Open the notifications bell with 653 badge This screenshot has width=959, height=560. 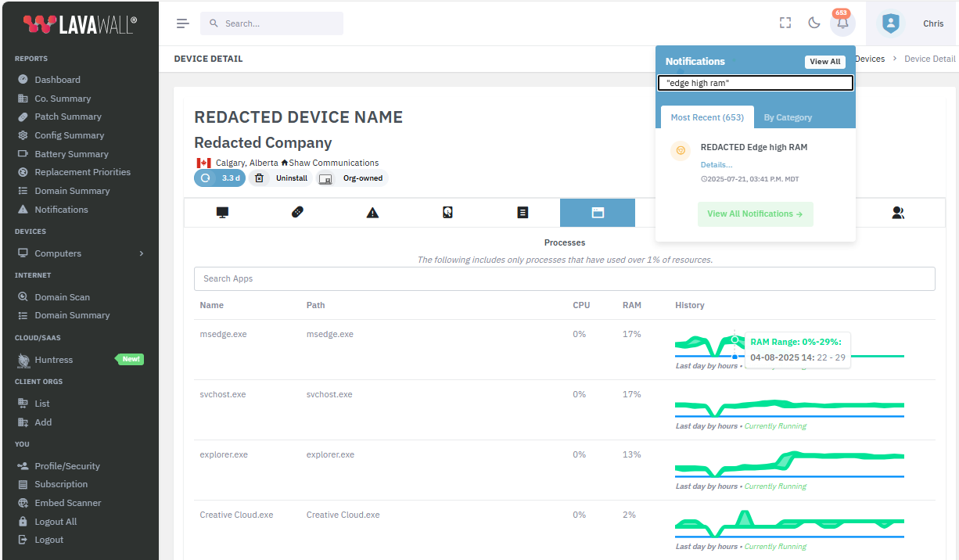(x=842, y=23)
